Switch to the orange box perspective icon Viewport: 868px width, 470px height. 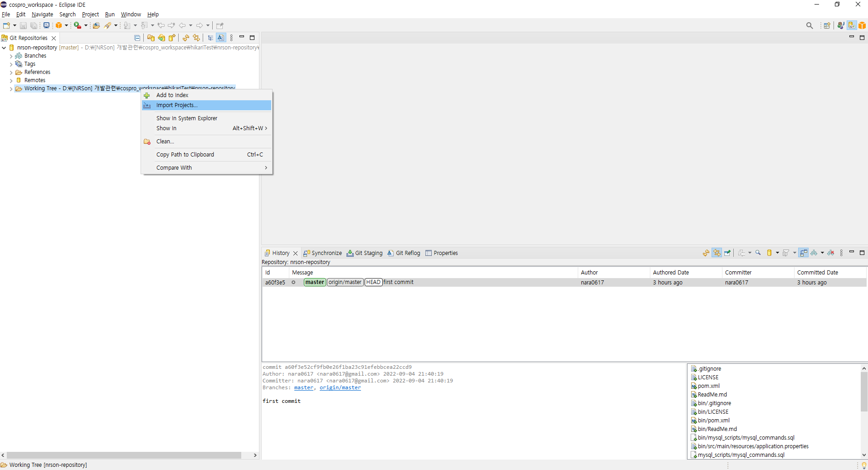click(x=862, y=25)
